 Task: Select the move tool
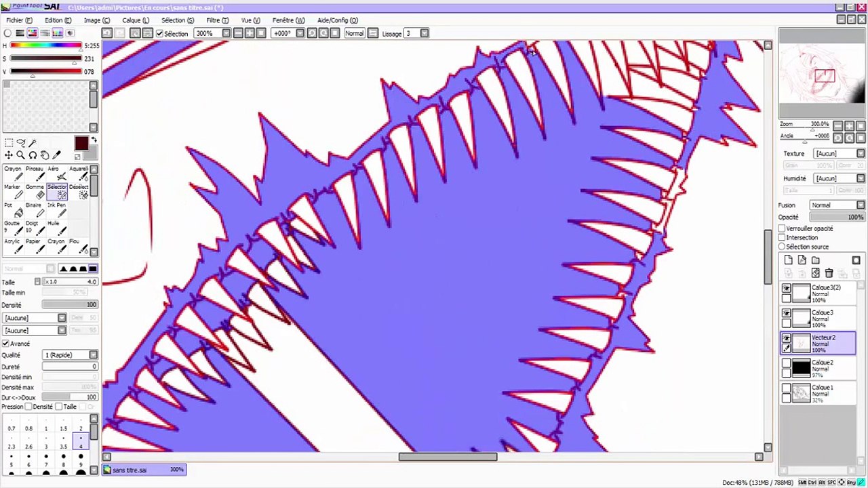tap(9, 155)
